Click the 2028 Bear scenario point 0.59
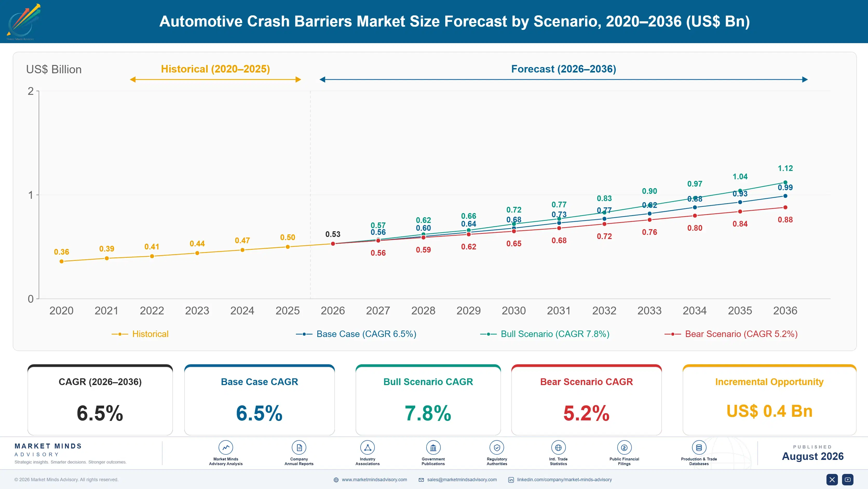The height and width of the screenshot is (489, 868). tap(424, 237)
